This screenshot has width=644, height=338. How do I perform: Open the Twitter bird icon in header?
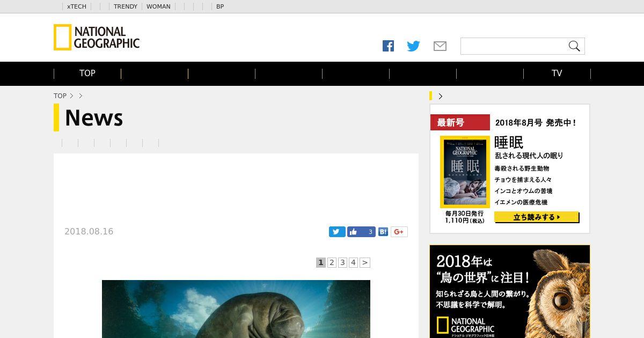point(413,46)
